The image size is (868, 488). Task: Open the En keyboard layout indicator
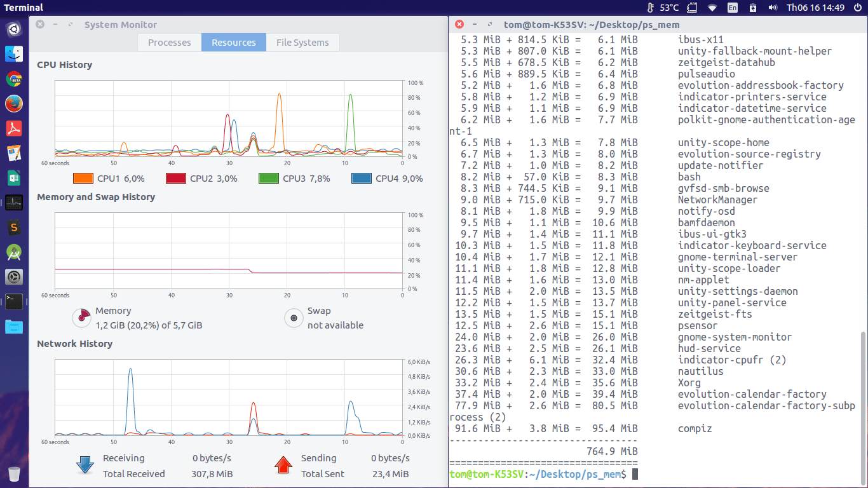click(733, 8)
